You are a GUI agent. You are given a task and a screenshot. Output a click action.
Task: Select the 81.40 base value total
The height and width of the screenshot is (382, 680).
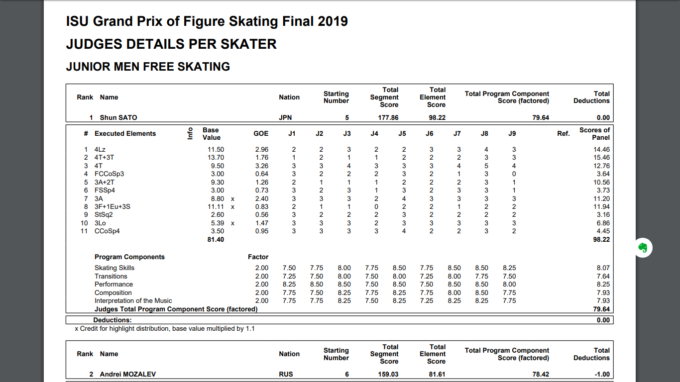(x=216, y=239)
